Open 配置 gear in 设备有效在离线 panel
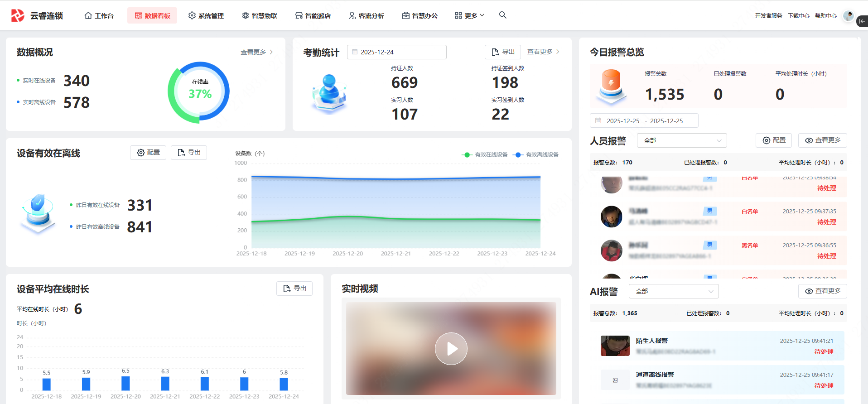The image size is (868, 404). click(148, 153)
